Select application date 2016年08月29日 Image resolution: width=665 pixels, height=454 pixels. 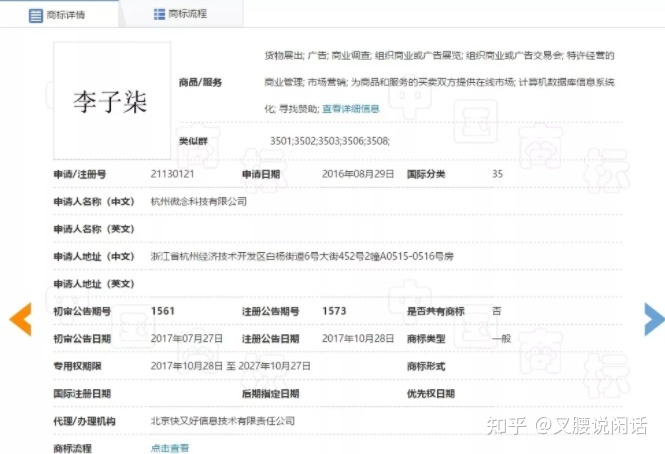(358, 174)
